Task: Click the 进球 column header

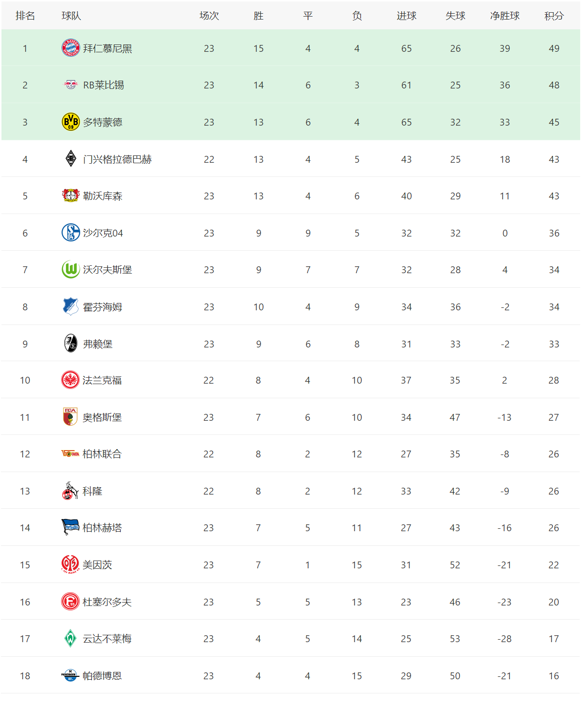Action: pyautogui.click(x=406, y=16)
